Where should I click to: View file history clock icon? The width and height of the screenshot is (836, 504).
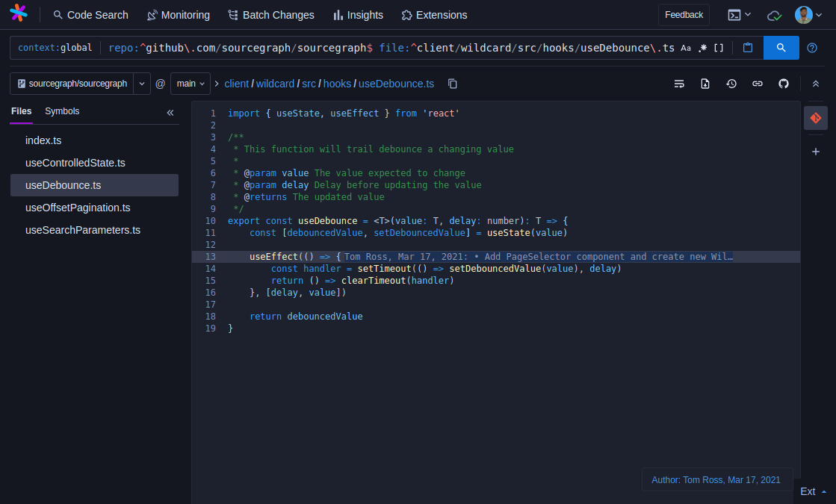[731, 84]
